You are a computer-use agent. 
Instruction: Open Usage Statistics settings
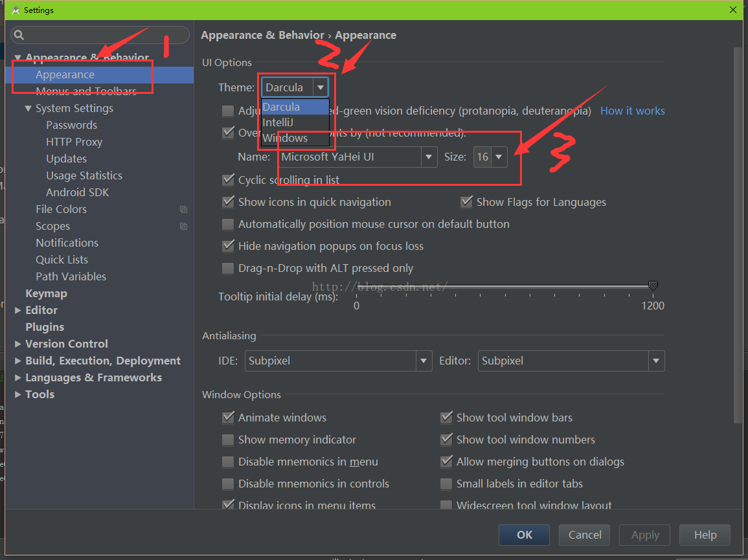84,175
